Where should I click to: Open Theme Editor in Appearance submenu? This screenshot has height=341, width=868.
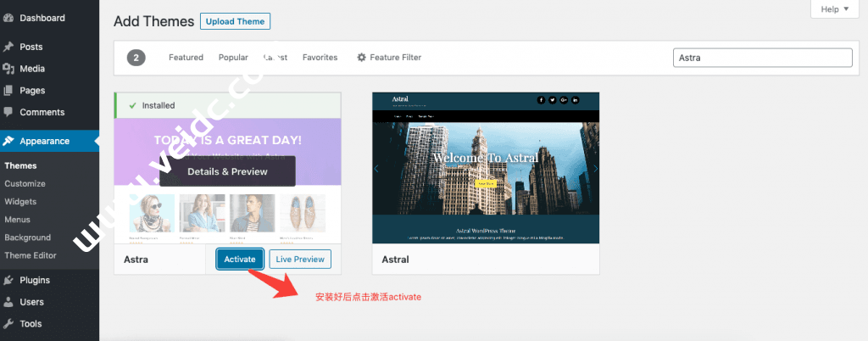point(31,255)
